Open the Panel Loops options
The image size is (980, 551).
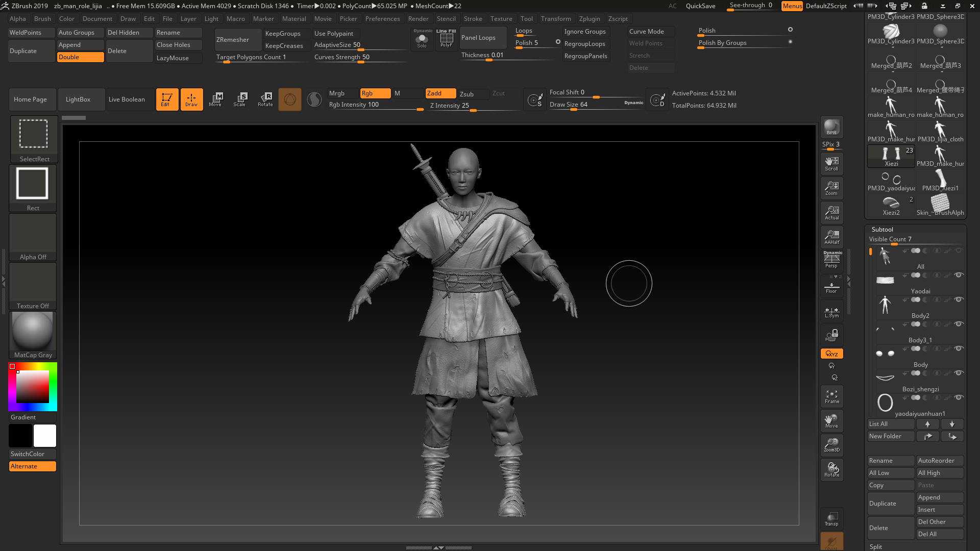coord(483,38)
